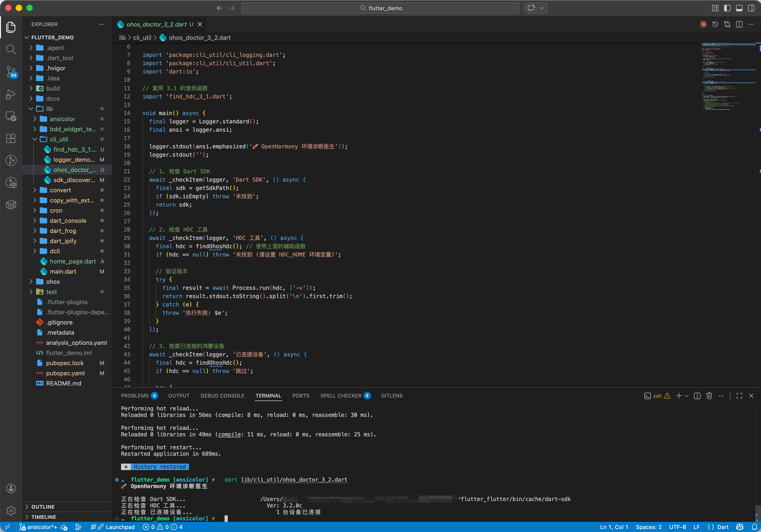Viewport: 761px width, 532px height.
Task: Open the Search view in activity bar
Action: [11, 49]
